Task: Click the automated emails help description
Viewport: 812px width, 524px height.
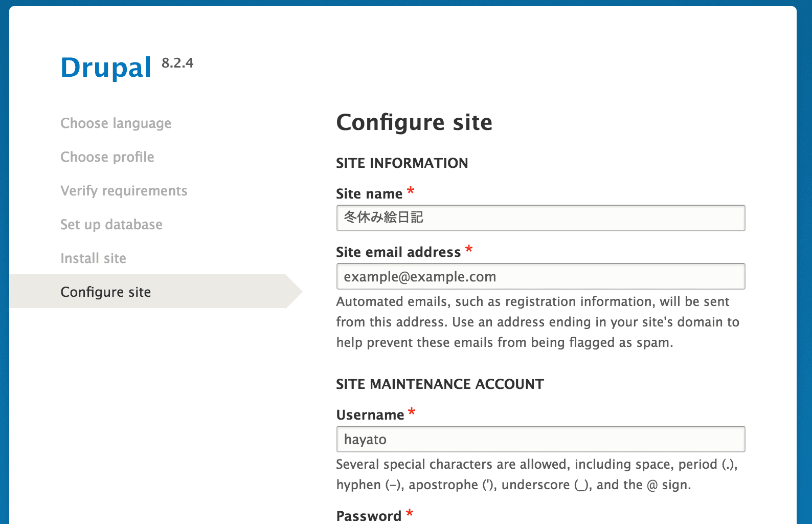Action: click(538, 322)
